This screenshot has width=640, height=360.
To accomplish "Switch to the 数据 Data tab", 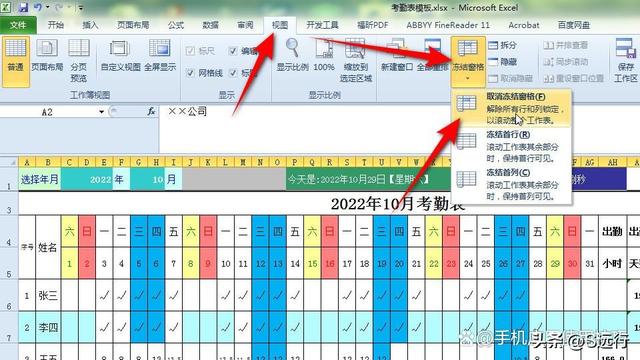I will click(x=211, y=25).
